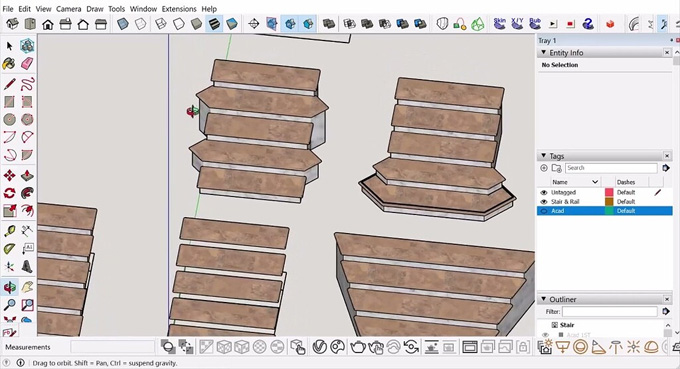Activate the Scale tool
This screenshot has height=369, width=680.
[x=10, y=211]
